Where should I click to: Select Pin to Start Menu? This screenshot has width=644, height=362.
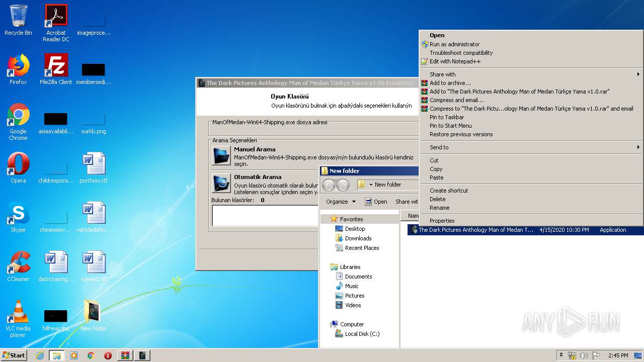(531, 126)
